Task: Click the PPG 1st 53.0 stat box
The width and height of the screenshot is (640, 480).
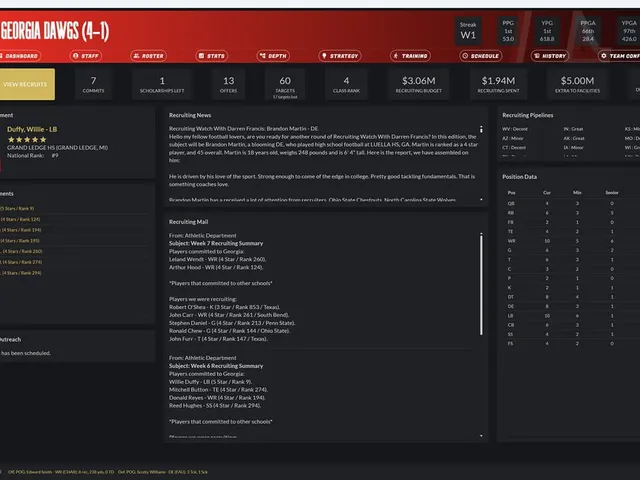Action: [508, 31]
